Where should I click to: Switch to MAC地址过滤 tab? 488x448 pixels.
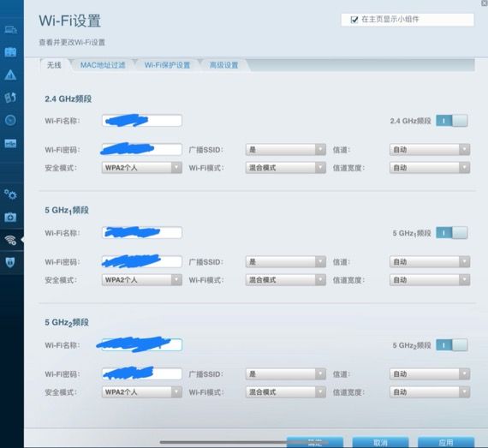point(103,65)
